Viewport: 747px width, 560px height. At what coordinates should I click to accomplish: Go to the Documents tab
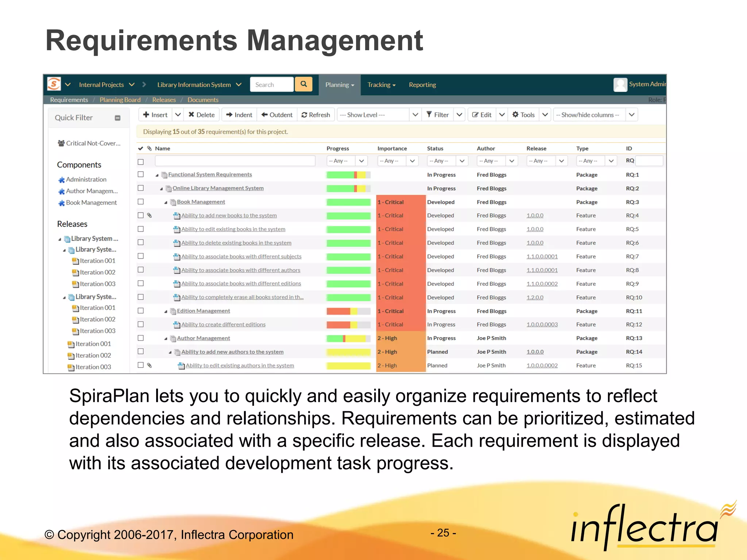tap(203, 100)
